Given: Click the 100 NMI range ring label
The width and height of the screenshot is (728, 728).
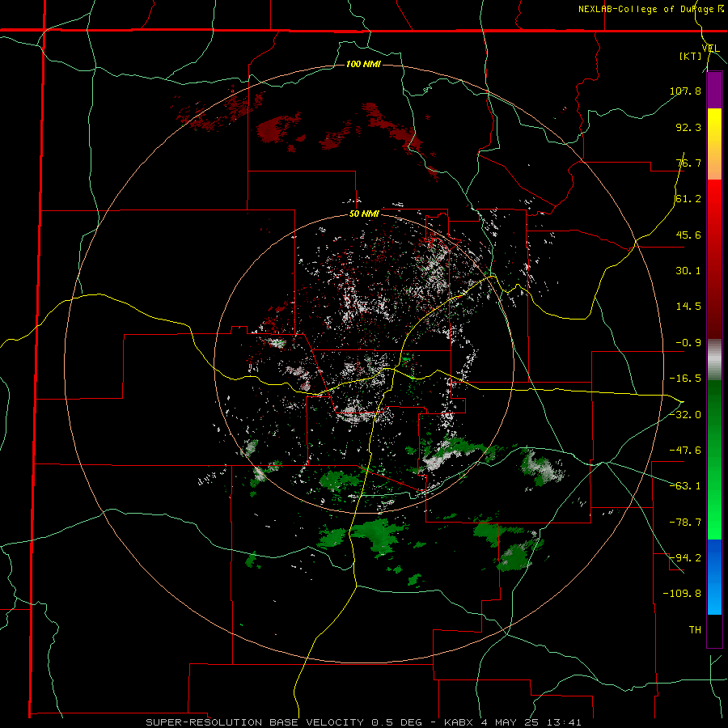Looking at the screenshot, I should (363, 64).
